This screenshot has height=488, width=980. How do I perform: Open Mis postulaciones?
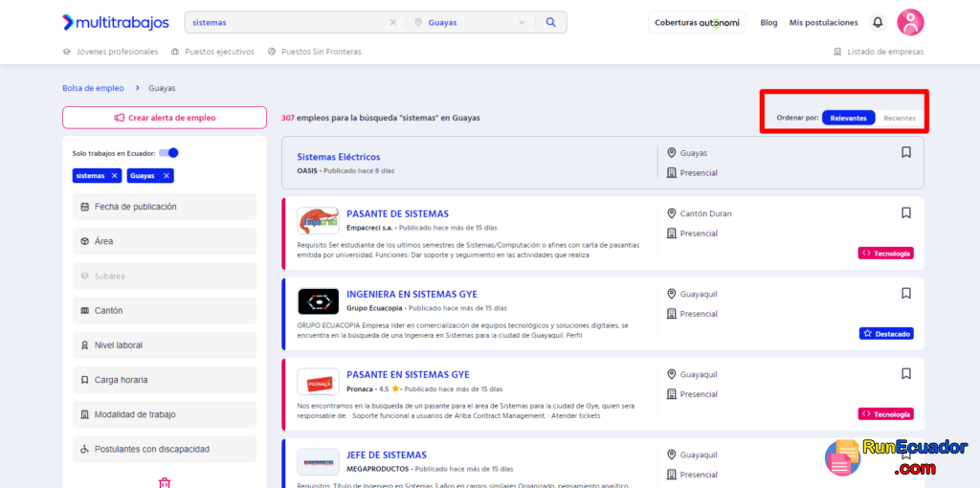coord(823,23)
